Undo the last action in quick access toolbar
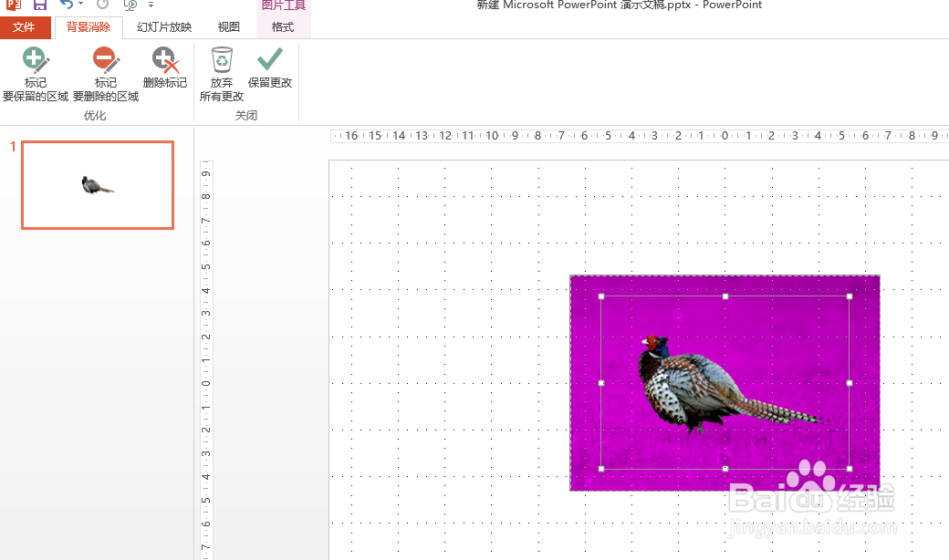949x560 pixels. (x=66, y=5)
